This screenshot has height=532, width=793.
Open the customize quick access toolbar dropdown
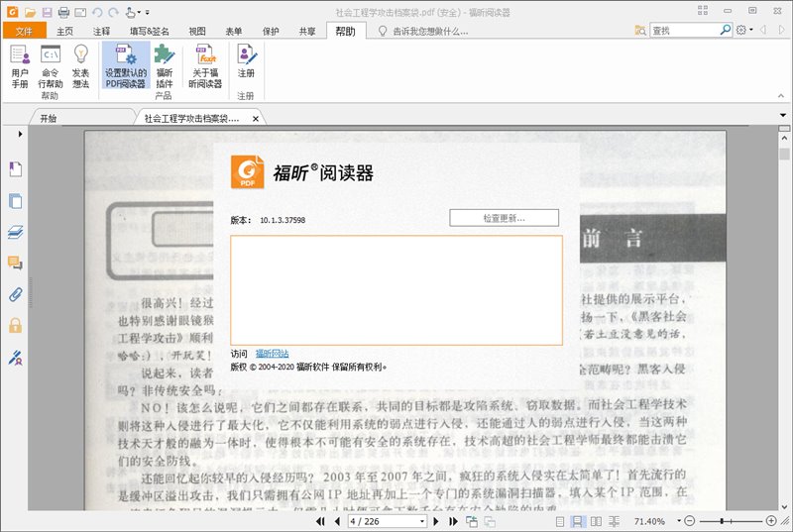point(147,12)
